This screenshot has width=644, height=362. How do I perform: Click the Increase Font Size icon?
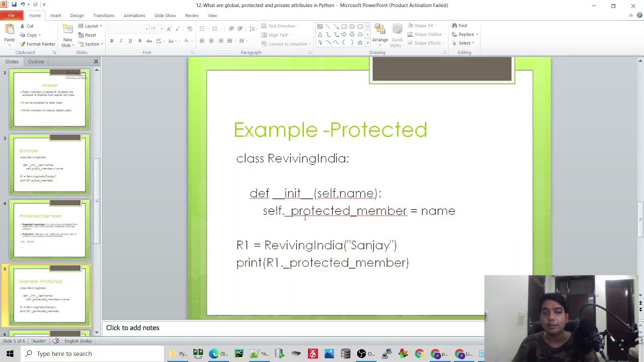[169, 29]
